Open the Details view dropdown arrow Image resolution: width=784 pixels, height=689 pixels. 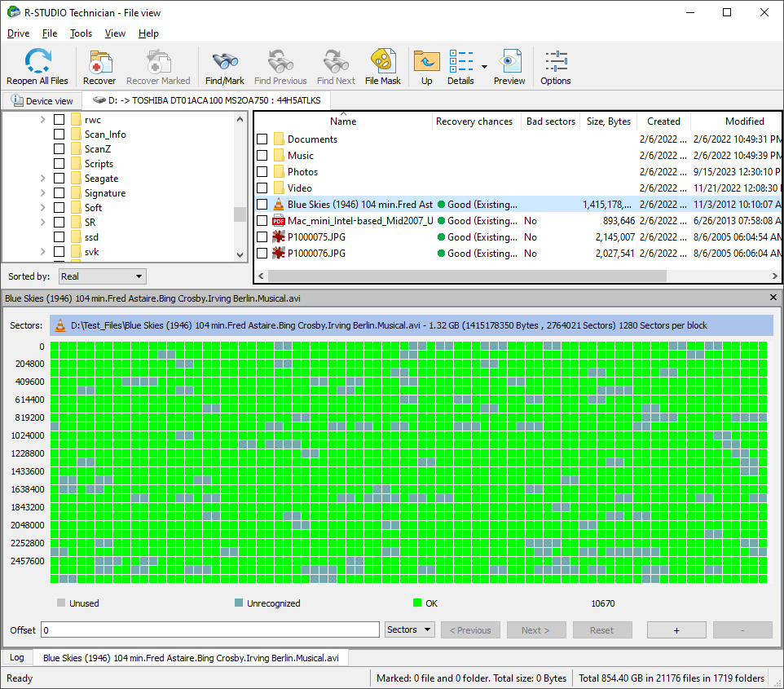(x=484, y=67)
